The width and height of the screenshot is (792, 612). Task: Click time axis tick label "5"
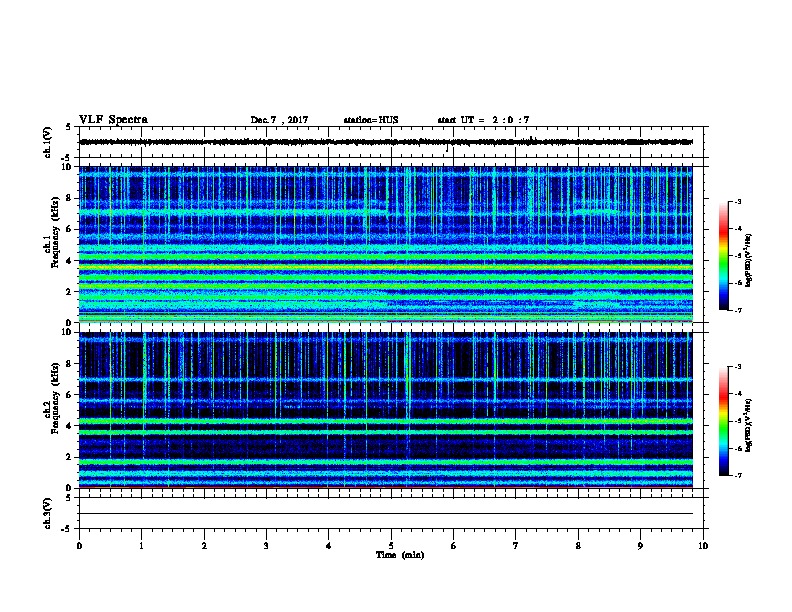click(x=391, y=546)
